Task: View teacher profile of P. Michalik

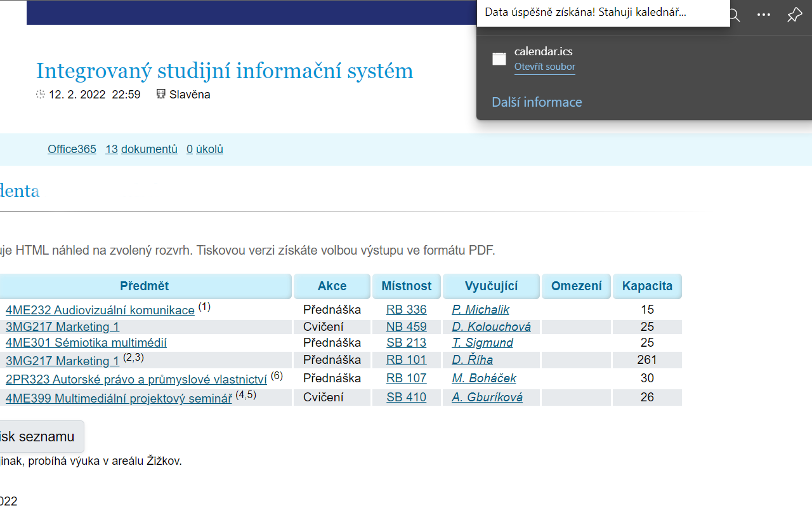Action: [x=480, y=310]
